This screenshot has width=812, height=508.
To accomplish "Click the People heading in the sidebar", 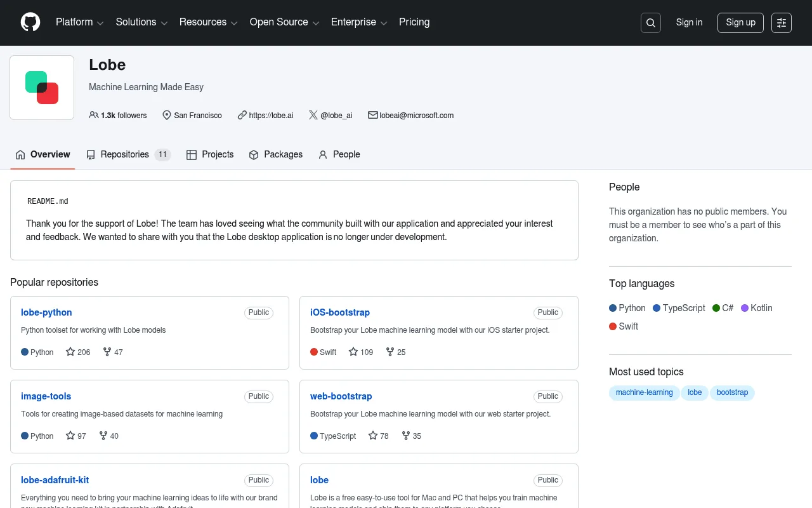I will point(624,187).
